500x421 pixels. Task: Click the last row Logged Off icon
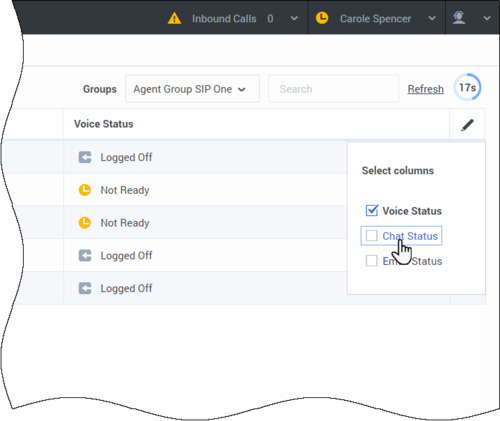click(85, 288)
